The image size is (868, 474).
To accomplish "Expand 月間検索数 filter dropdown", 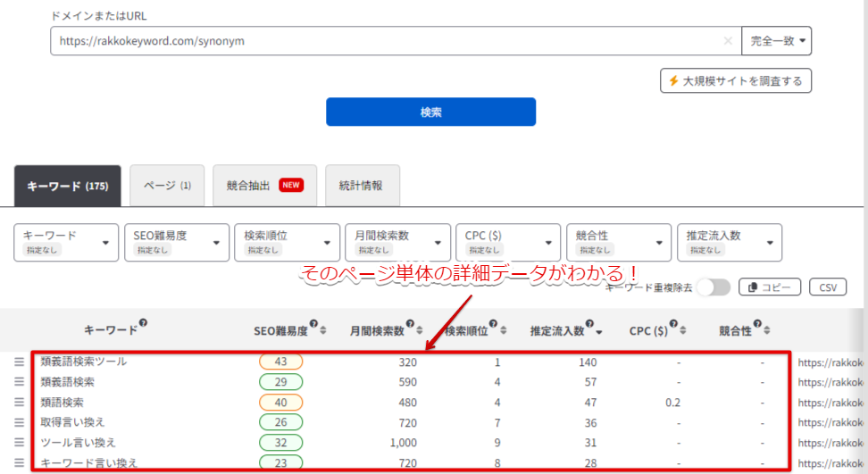I will [x=397, y=242].
